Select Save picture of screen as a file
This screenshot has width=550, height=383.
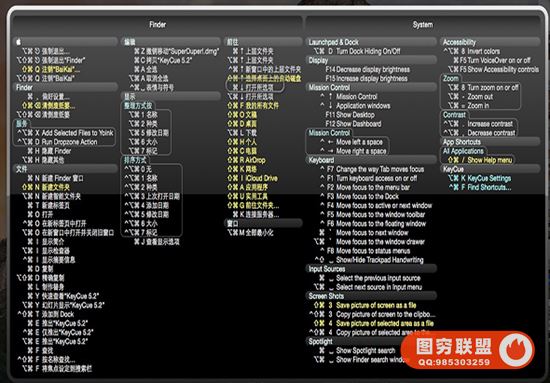[364, 305]
